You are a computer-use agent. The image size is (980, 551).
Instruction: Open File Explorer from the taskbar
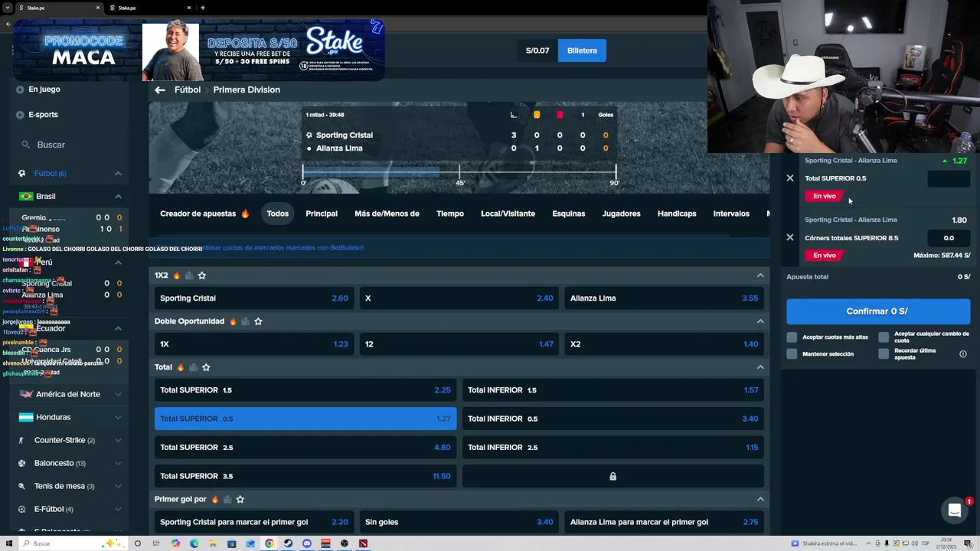pos(213,543)
